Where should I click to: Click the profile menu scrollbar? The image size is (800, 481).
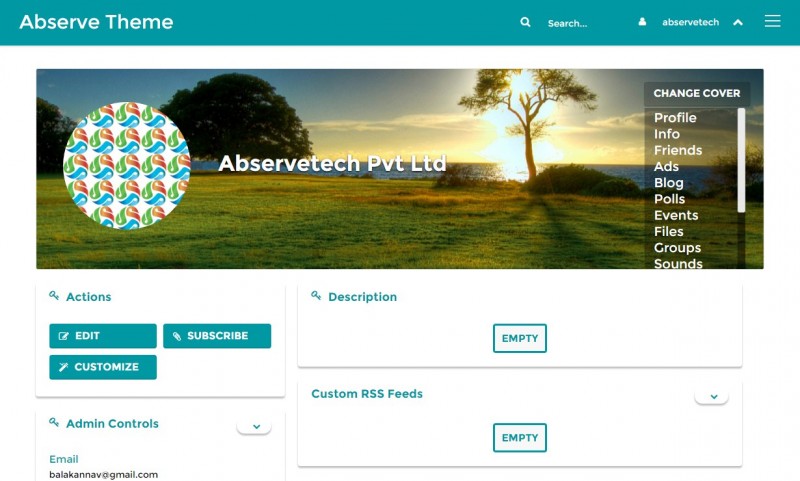point(741,160)
